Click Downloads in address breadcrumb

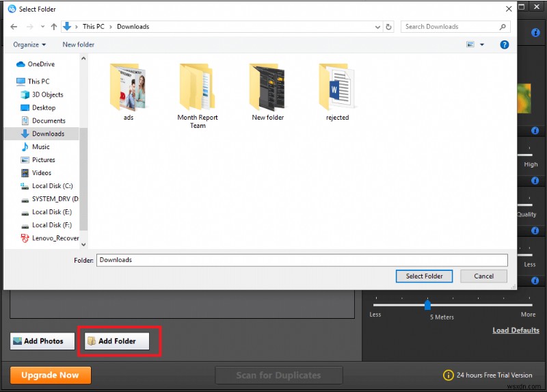point(133,27)
